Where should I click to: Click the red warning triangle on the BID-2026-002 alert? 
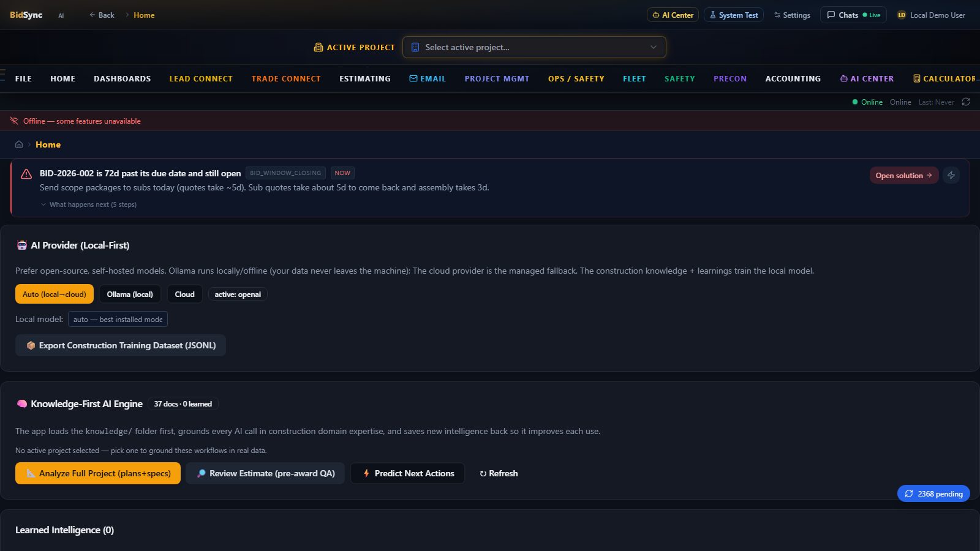26,174
